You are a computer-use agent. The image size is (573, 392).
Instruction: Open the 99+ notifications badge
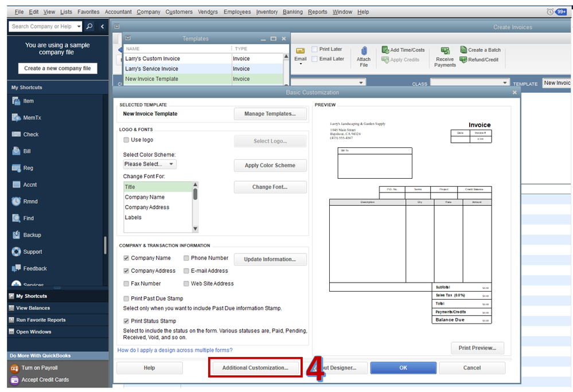[x=562, y=12]
